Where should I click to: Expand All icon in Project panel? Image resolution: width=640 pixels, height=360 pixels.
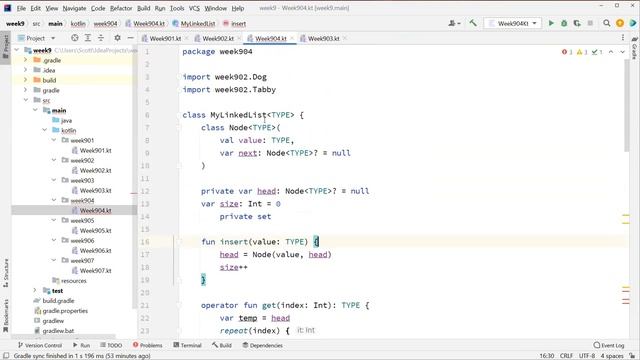pos(88,38)
